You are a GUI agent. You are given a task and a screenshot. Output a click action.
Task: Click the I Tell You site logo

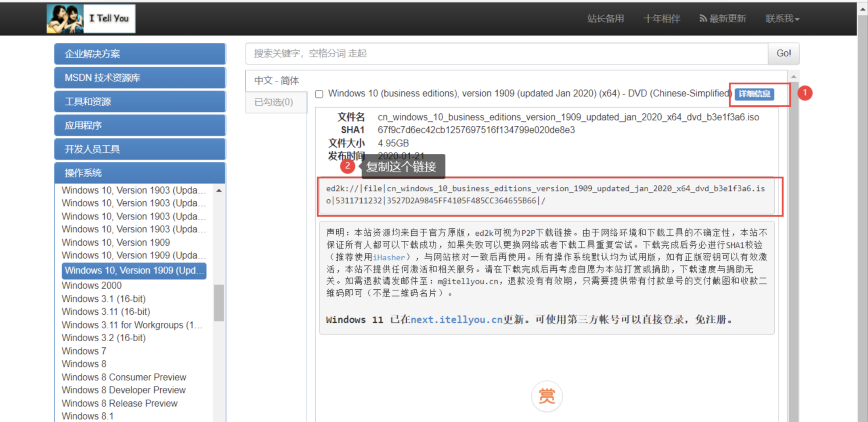point(91,19)
